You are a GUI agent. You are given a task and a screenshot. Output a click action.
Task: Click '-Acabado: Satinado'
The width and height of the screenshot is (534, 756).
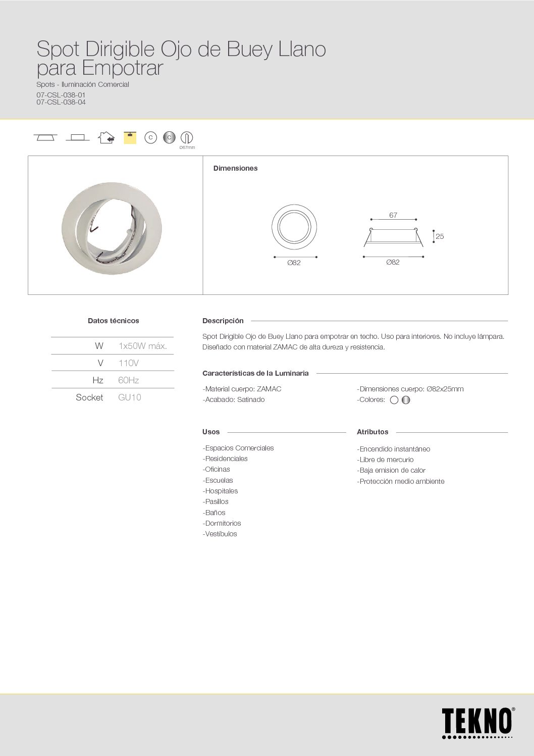[234, 399]
